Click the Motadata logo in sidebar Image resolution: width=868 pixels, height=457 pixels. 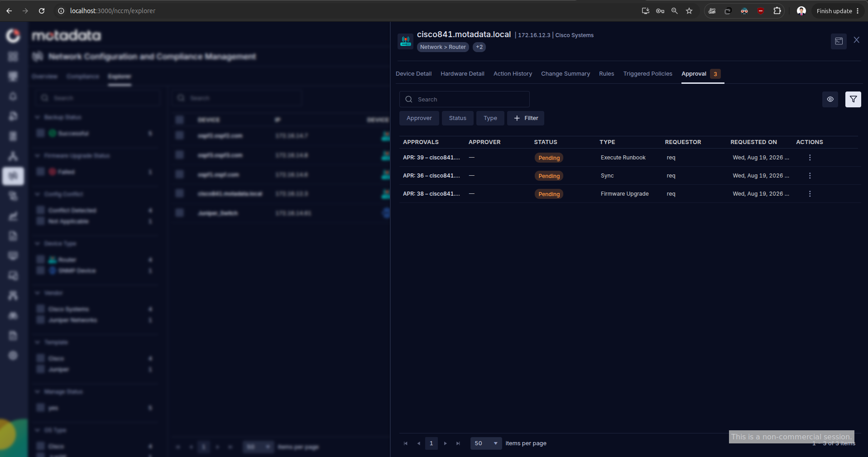point(13,35)
